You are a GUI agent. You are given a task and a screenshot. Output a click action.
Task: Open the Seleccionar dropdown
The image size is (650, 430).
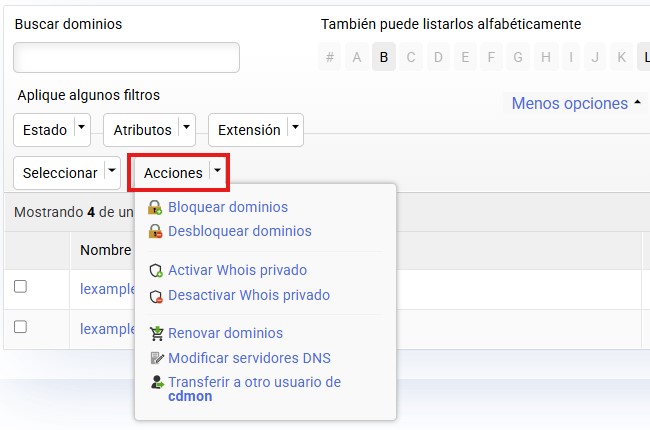click(66, 173)
